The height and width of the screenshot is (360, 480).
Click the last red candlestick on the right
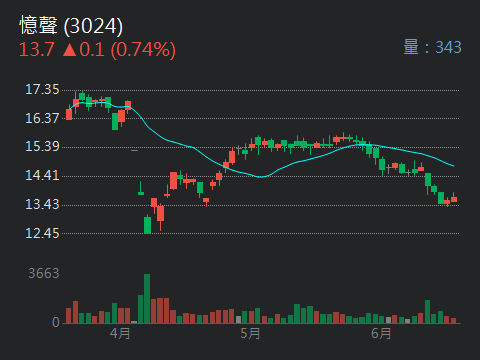tap(454, 199)
